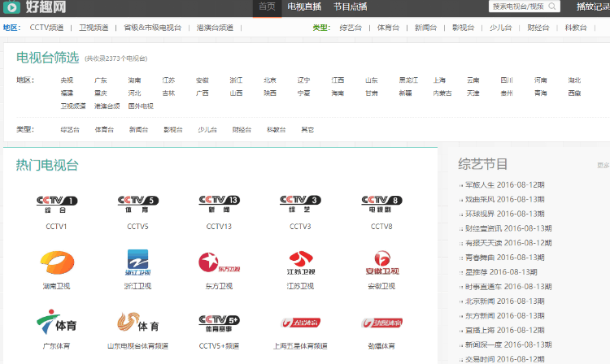
Task: Select 少儿台 in the 电视台筛选 type row
Action: 207,130
